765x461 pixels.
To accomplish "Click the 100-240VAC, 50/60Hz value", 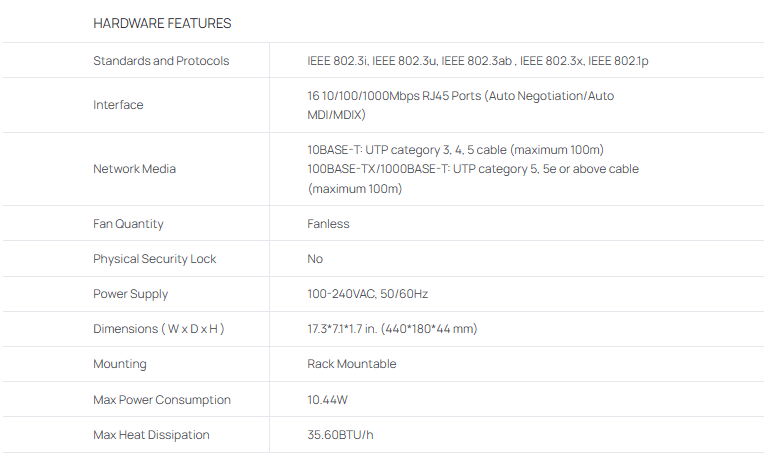I will point(367,294).
